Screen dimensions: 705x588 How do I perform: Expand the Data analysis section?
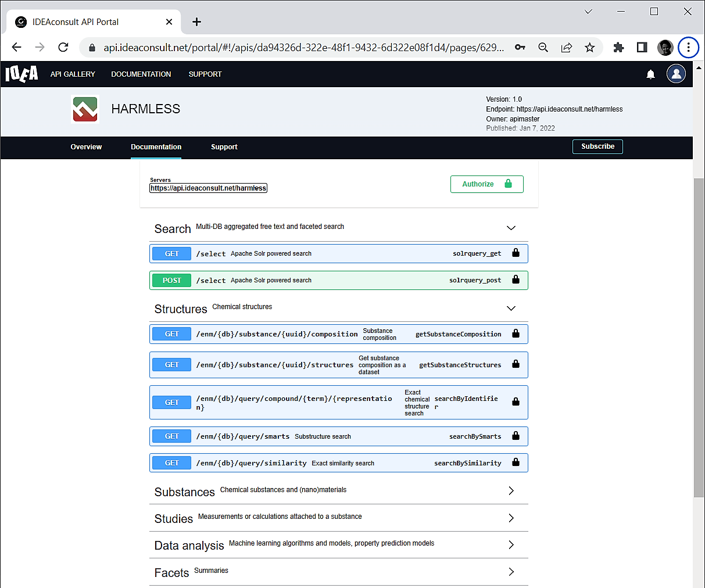(511, 545)
